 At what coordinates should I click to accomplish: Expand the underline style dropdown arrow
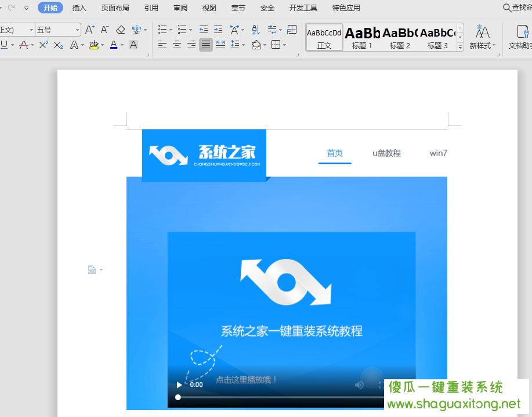point(12,45)
